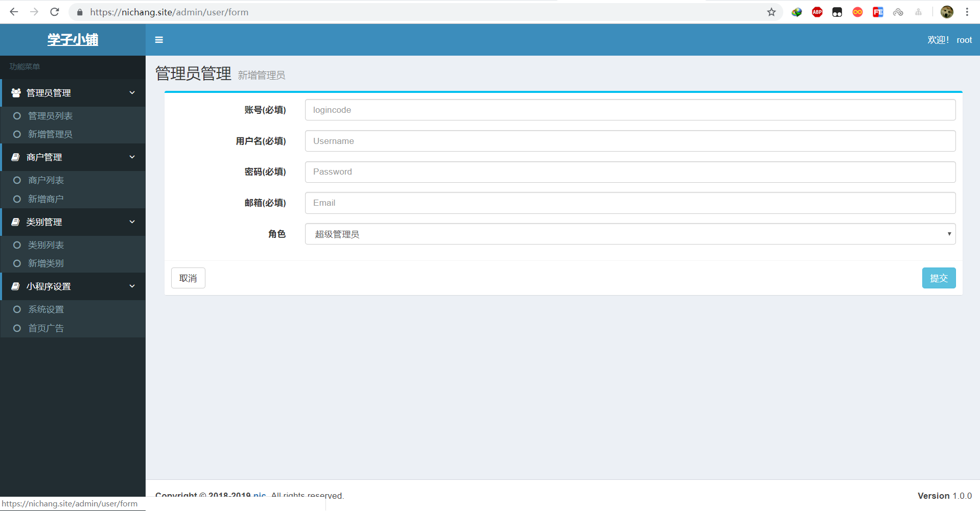
Task: Click the circle icon beside 管理员列表
Action: click(x=17, y=116)
